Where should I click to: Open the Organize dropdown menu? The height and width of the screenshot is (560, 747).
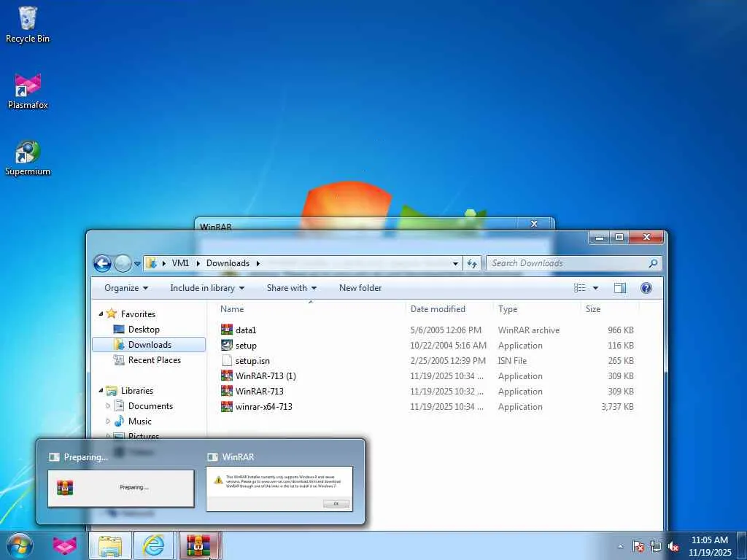(x=126, y=287)
